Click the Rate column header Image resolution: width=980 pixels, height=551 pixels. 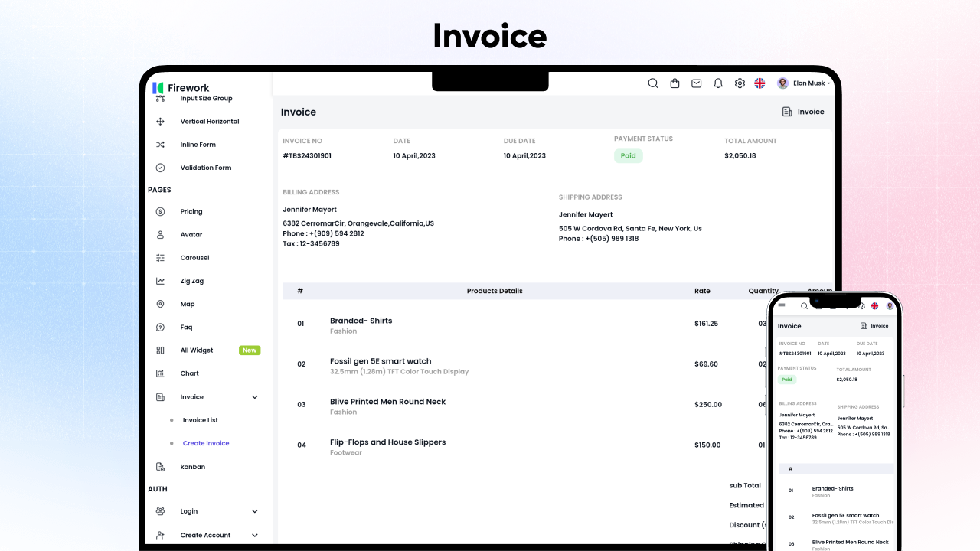tap(702, 291)
